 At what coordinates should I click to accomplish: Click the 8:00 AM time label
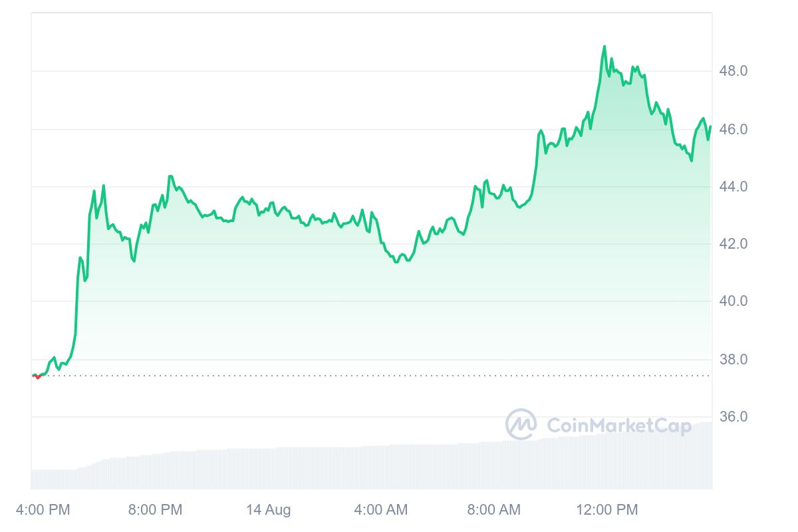[x=494, y=510]
